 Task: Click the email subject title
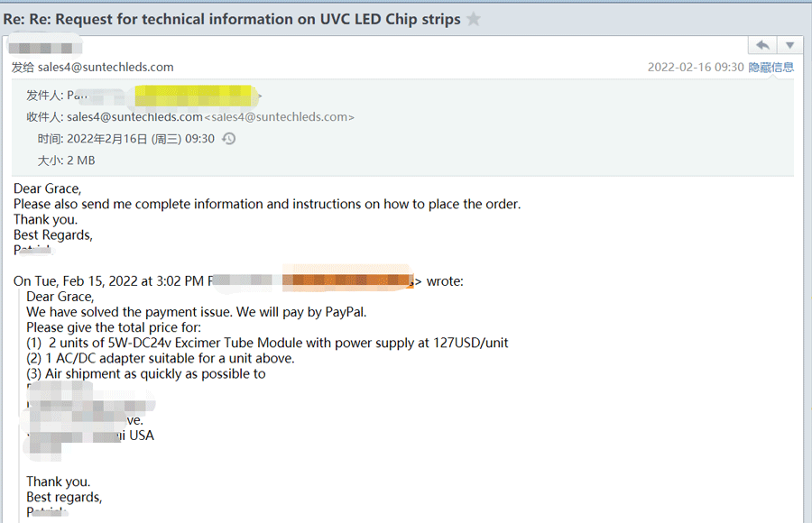coord(232,19)
